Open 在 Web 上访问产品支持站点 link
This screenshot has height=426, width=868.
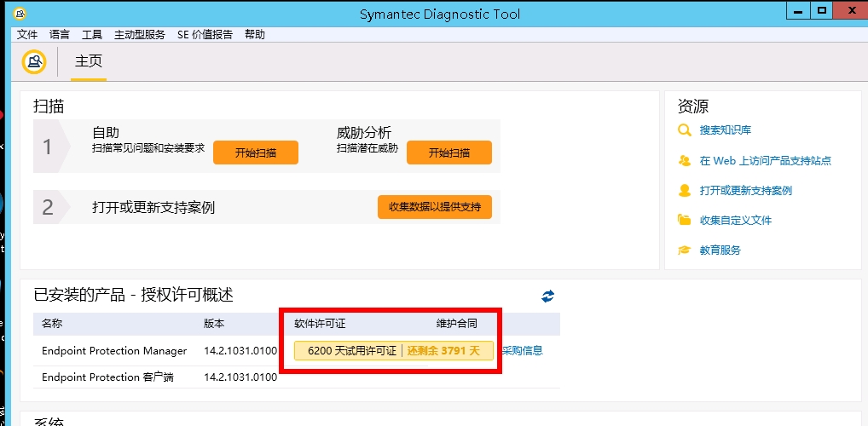coord(765,160)
